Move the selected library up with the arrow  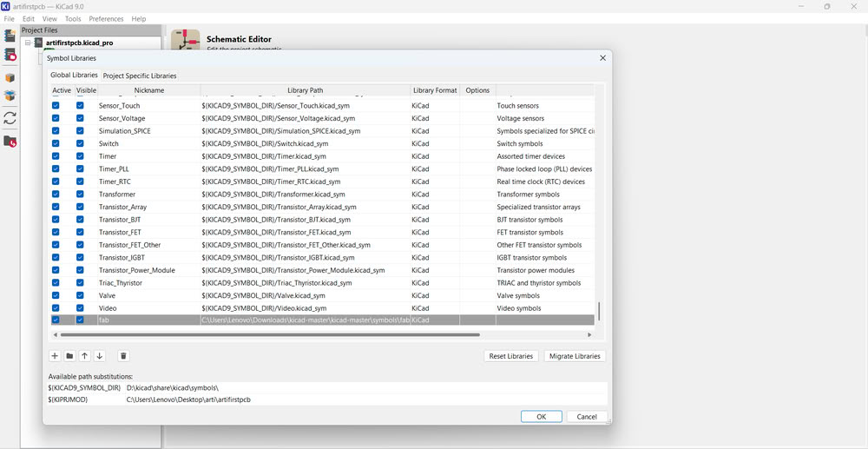coord(84,356)
